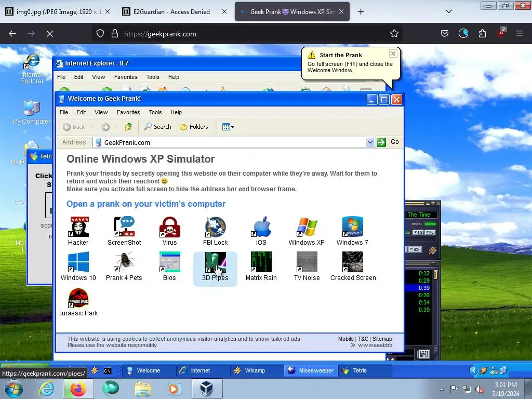
Task: Open Windows Media Player taskbar icon
Action: click(175, 389)
